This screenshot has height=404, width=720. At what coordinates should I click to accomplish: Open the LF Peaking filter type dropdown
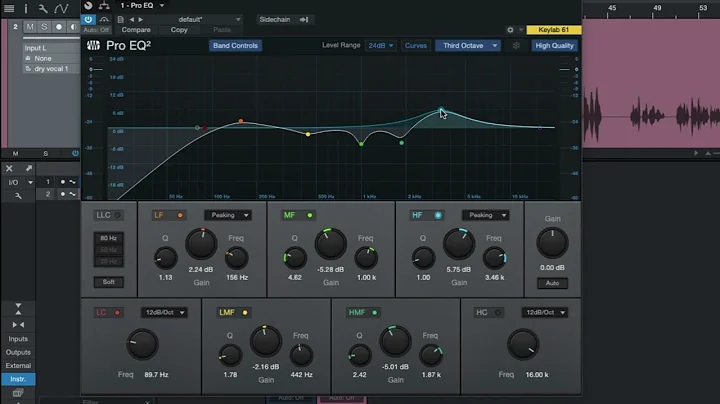(x=228, y=215)
